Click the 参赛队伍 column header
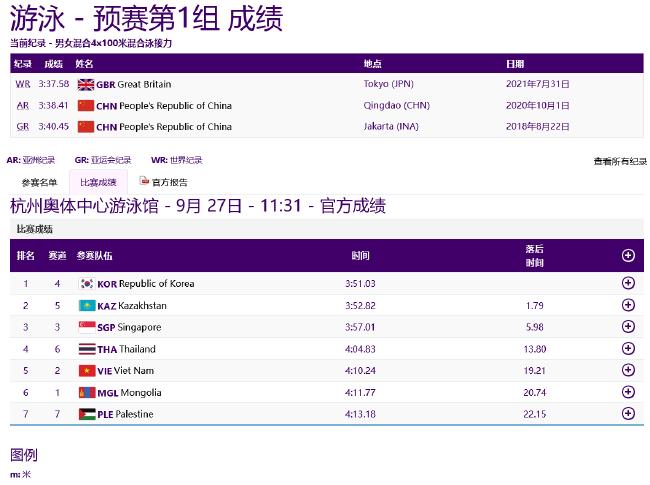650x485 pixels. click(94, 255)
